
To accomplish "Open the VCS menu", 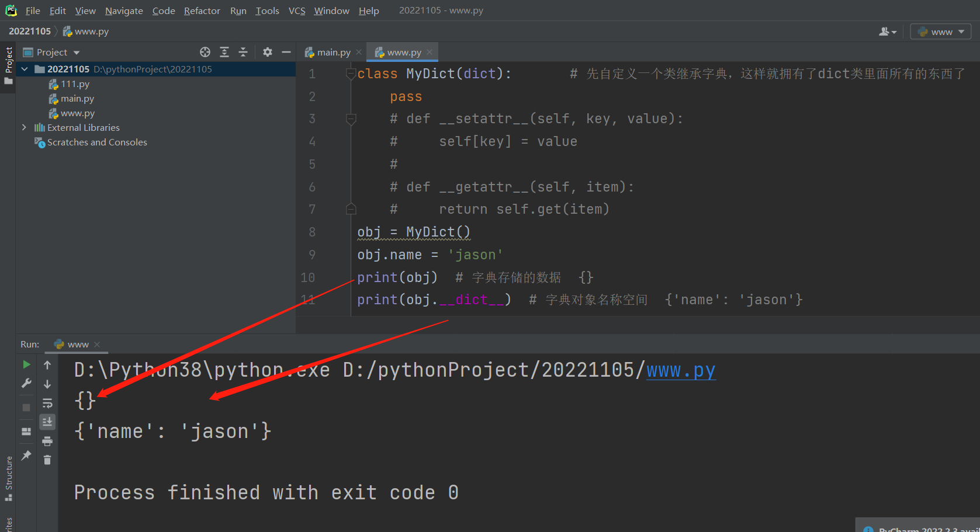I will 297,11.
